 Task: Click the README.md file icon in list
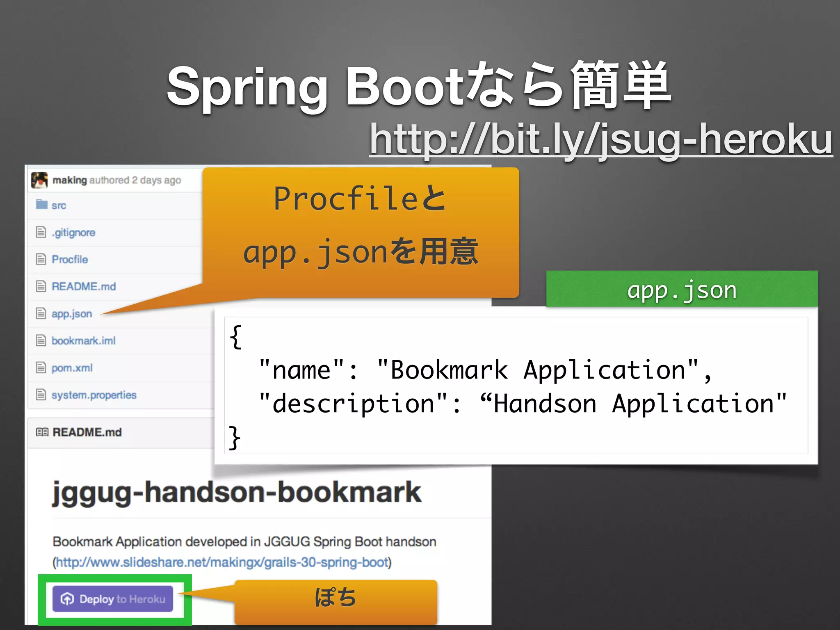tap(41, 286)
